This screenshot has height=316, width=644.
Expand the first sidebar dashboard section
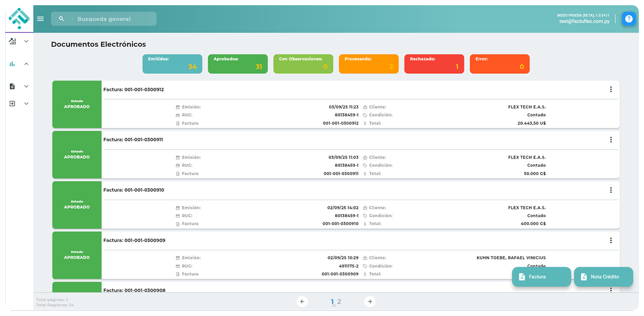tap(27, 41)
